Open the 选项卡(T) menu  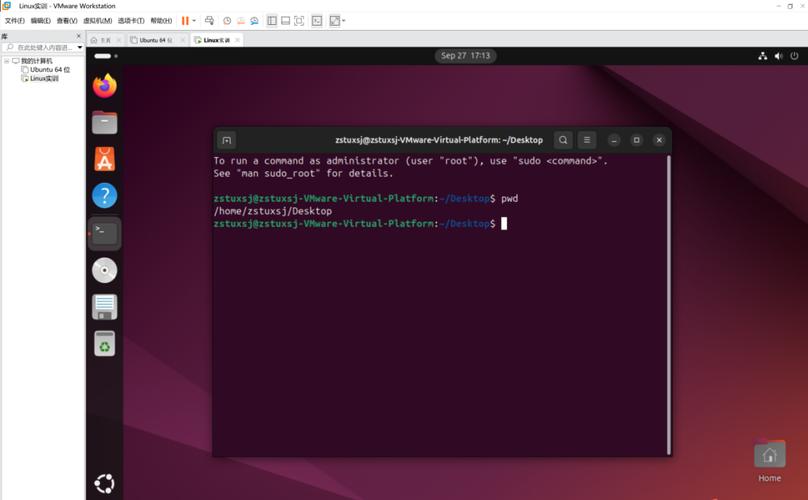click(131, 21)
